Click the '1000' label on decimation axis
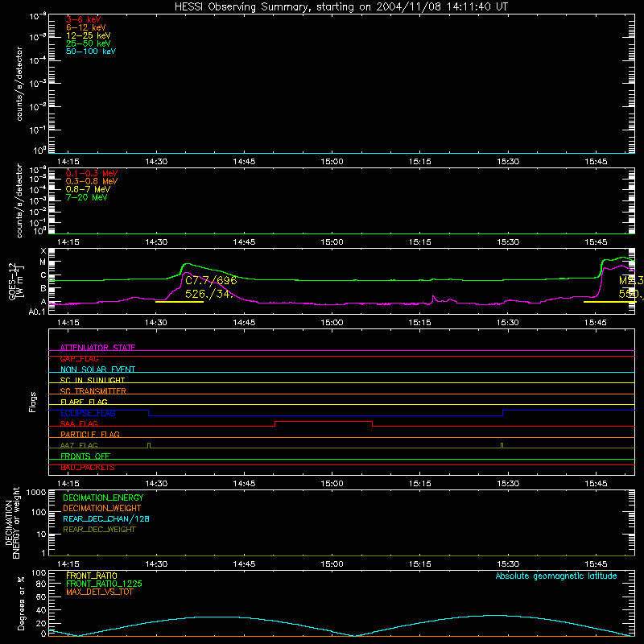Screen dimensions: 644x644 36,492
